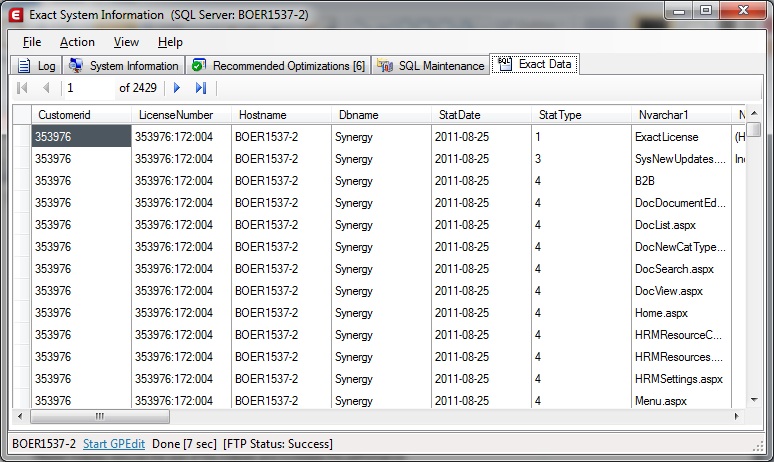
Task: Select the Exact Data tab
Action: pyautogui.click(x=535, y=64)
